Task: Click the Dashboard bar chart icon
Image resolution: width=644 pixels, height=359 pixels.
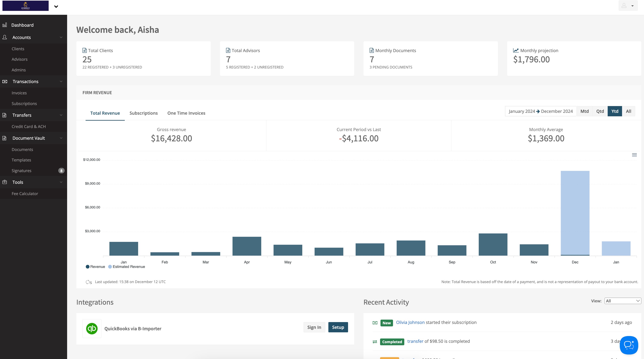Action: coord(5,25)
